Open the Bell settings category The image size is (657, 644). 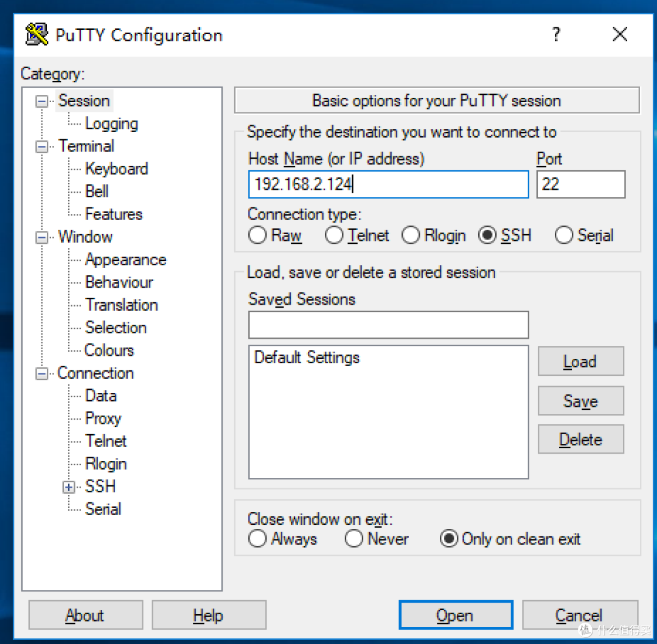97,192
